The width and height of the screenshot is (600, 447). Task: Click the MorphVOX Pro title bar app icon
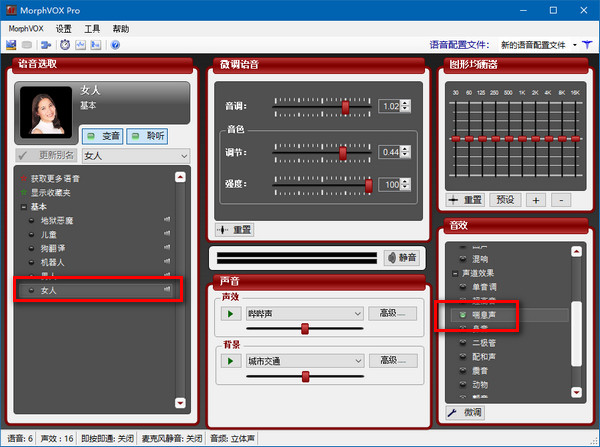[x=11, y=10]
